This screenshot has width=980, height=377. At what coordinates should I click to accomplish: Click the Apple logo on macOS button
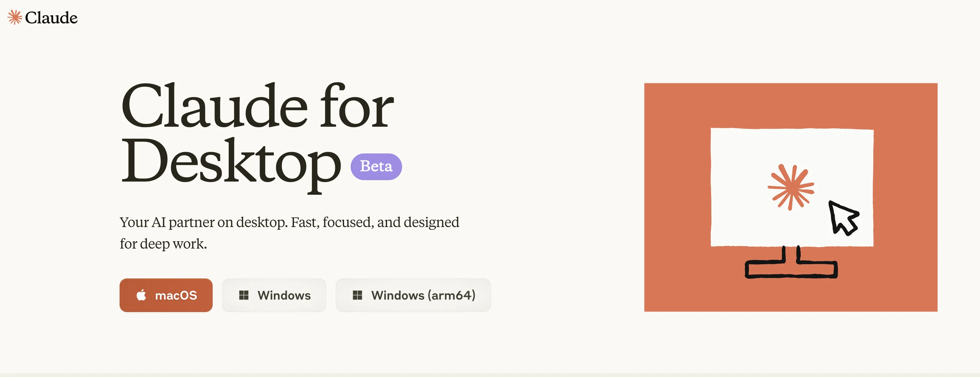[141, 295]
